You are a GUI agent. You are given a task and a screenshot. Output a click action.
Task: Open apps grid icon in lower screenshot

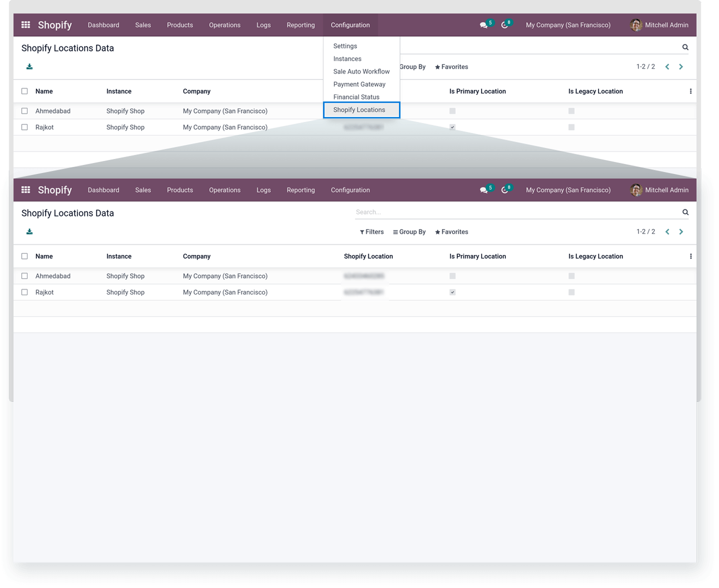pos(25,190)
